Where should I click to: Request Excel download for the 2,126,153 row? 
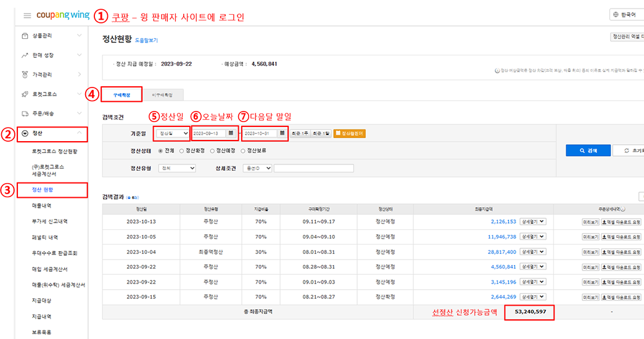tap(621, 222)
